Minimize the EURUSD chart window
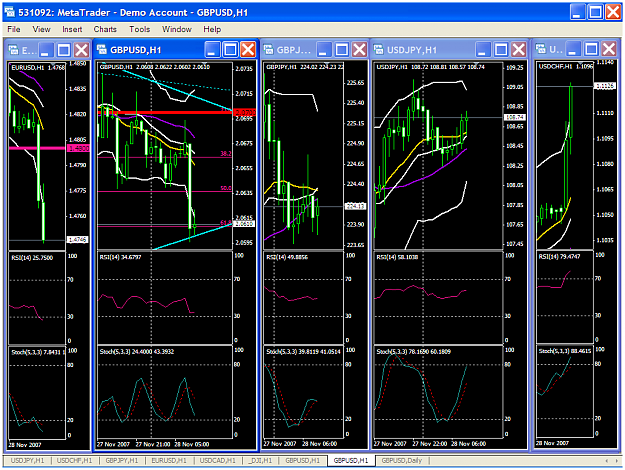Viewport: 625px width, 470px height. coord(46,50)
